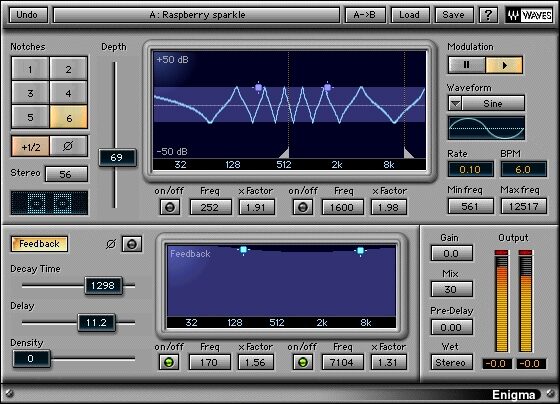Click the Min freq value 561

point(471,206)
